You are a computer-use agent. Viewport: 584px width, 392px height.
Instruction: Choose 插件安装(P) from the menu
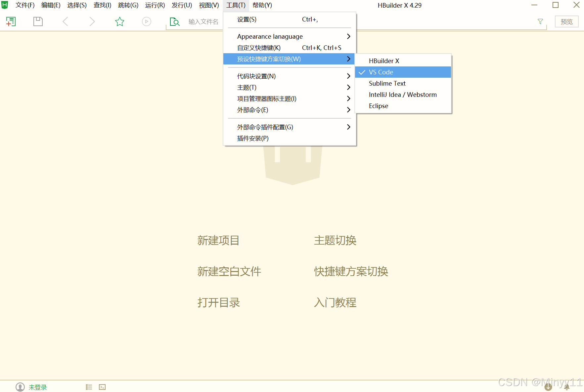tap(289, 138)
